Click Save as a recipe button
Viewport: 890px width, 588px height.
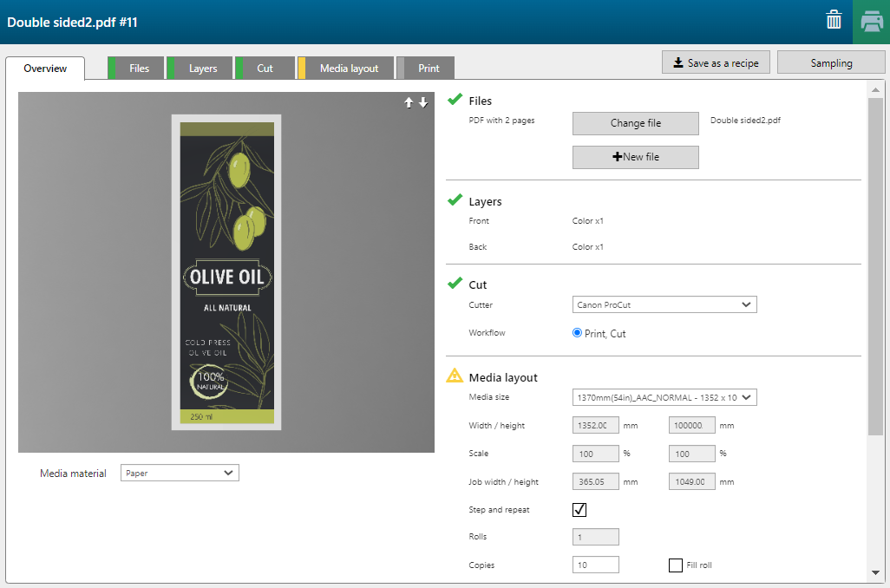coord(716,63)
